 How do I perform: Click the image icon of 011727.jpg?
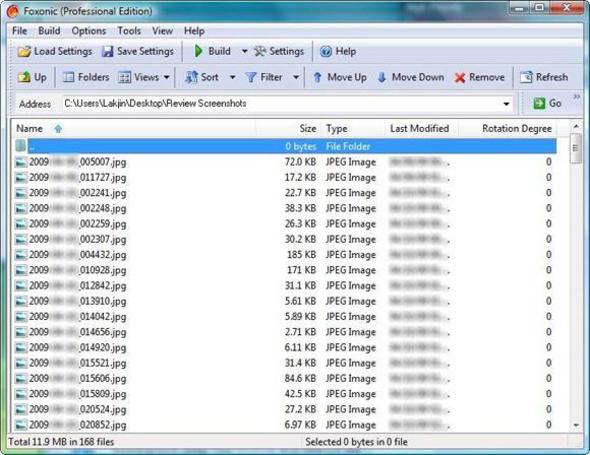coord(21,177)
